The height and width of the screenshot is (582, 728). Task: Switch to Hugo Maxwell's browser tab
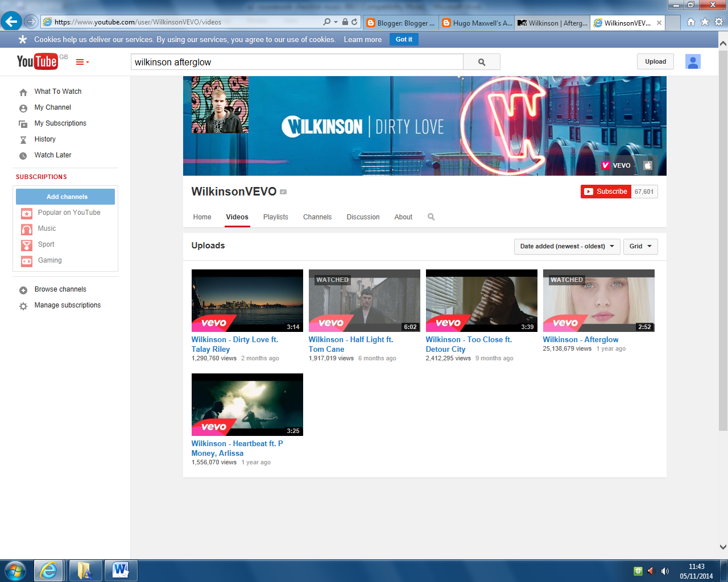[x=477, y=23]
